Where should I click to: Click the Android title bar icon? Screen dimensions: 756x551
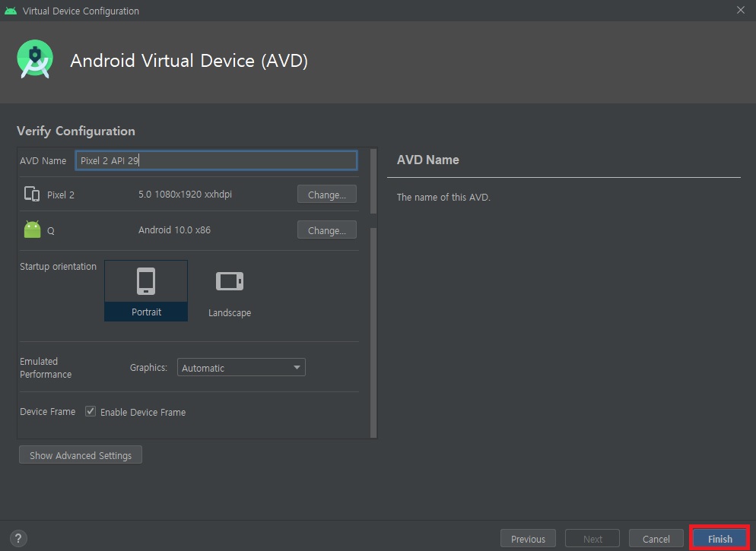(10, 11)
